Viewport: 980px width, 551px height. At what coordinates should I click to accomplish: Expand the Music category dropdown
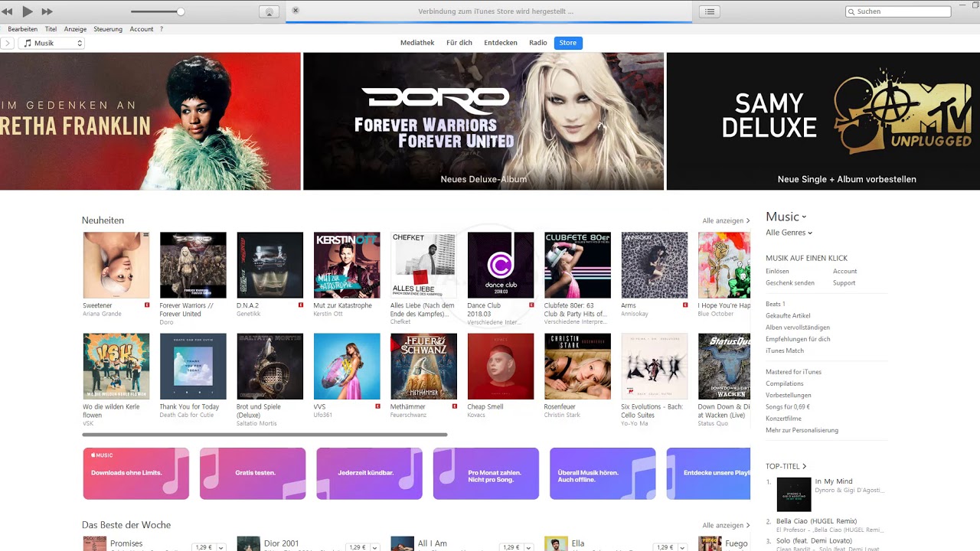pyautogui.click(x=786, y=217)
